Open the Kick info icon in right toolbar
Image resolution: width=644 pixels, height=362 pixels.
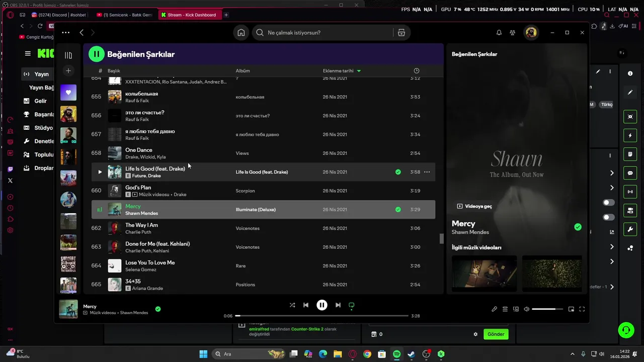[x=630, y=73]
